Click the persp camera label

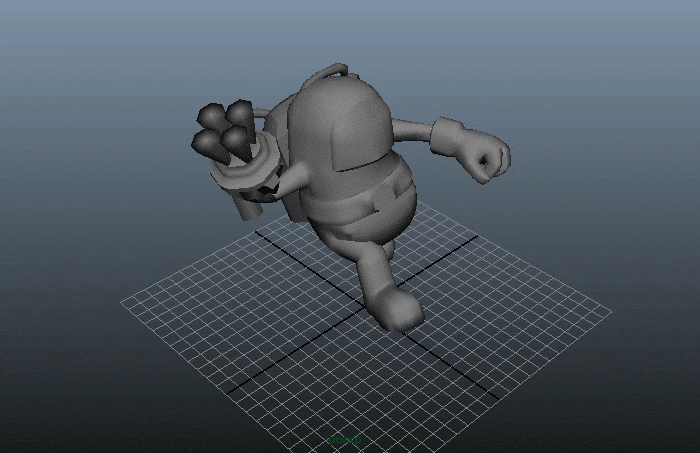coord(345,439)
